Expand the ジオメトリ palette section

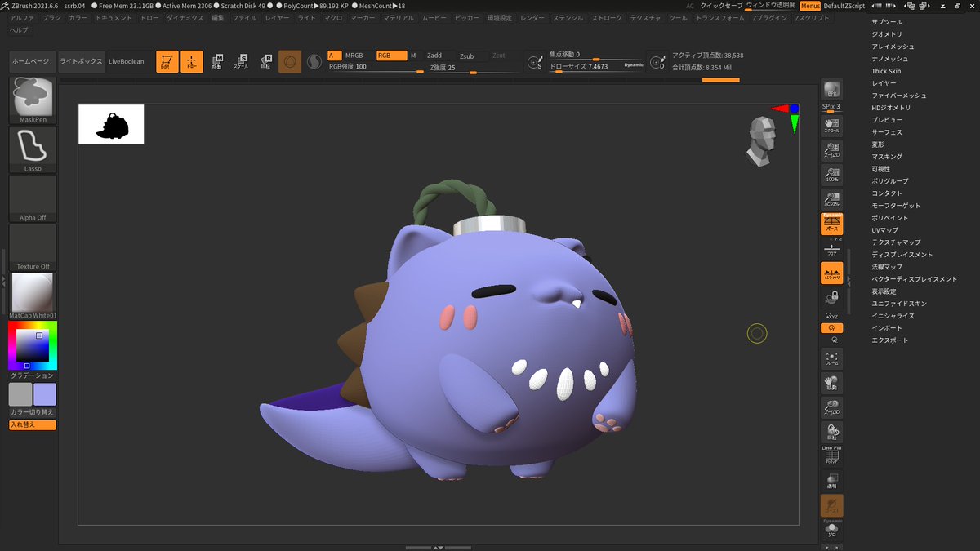(x=887, y=34)
